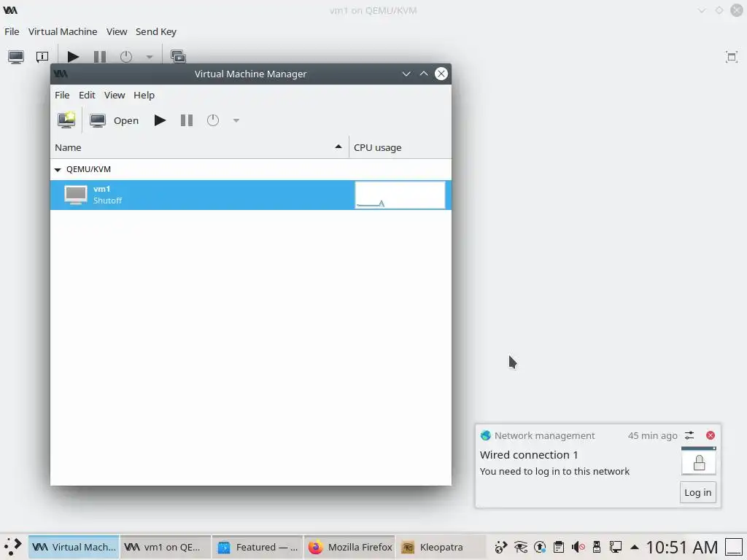Sort by the CPU usage column header

(400, 147)
